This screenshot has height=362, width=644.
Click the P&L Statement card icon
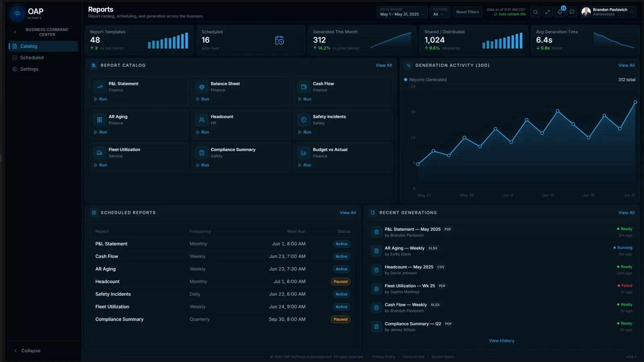click(99, 87)
